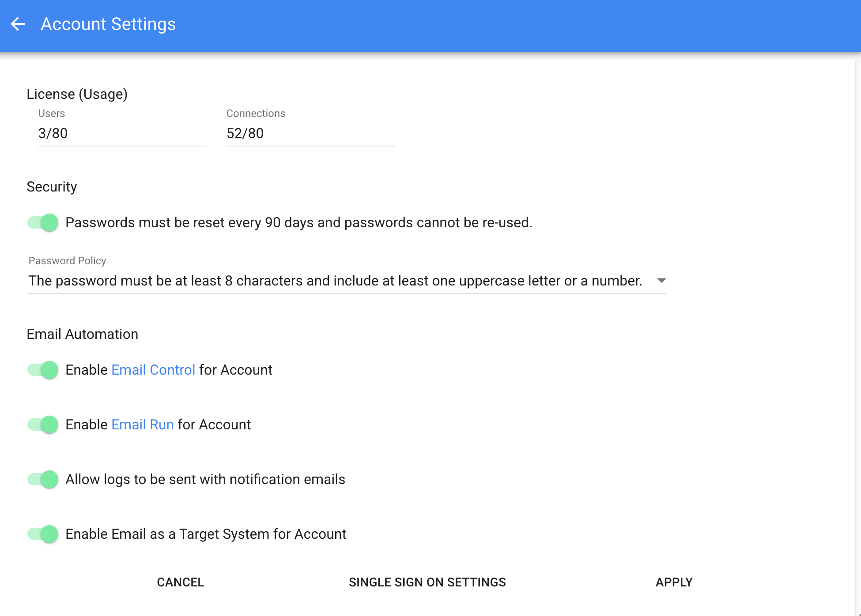
Task: Go back using the header arrow icon
Action: [18, 24]
